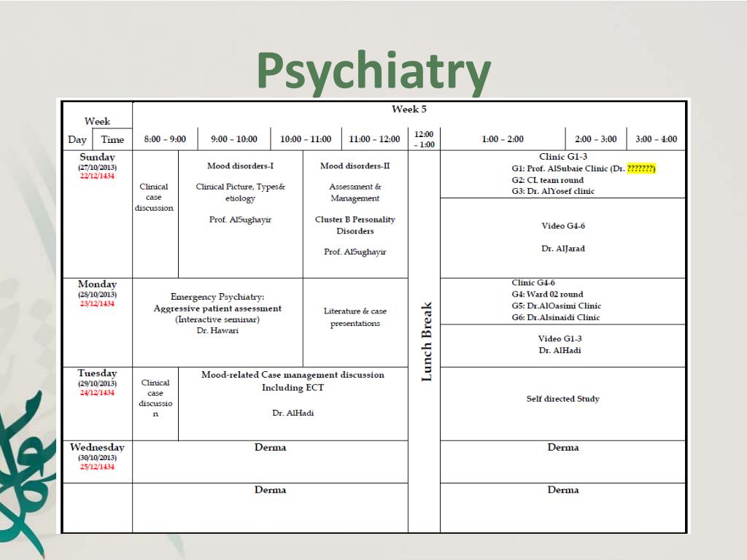Viewport: 747px width, 560px height.
Task: Click the red Hijri date 23/12/1434
Action: click(97, 303)
